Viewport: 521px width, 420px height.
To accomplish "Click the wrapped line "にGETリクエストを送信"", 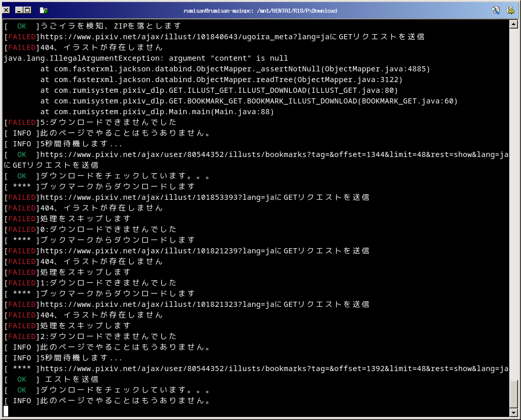I will click(x=51, y=165).
